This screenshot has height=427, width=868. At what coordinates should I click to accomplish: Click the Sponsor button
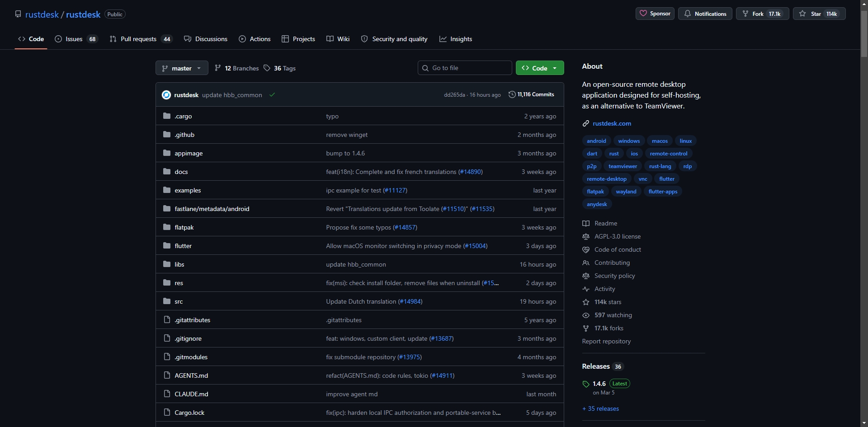click(655, 14)
